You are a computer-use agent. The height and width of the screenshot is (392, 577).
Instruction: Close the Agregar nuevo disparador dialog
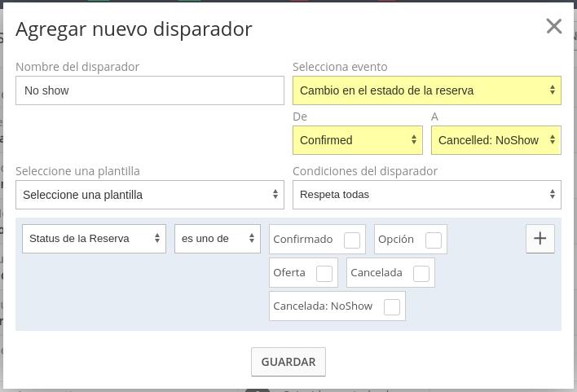point(554,27)
